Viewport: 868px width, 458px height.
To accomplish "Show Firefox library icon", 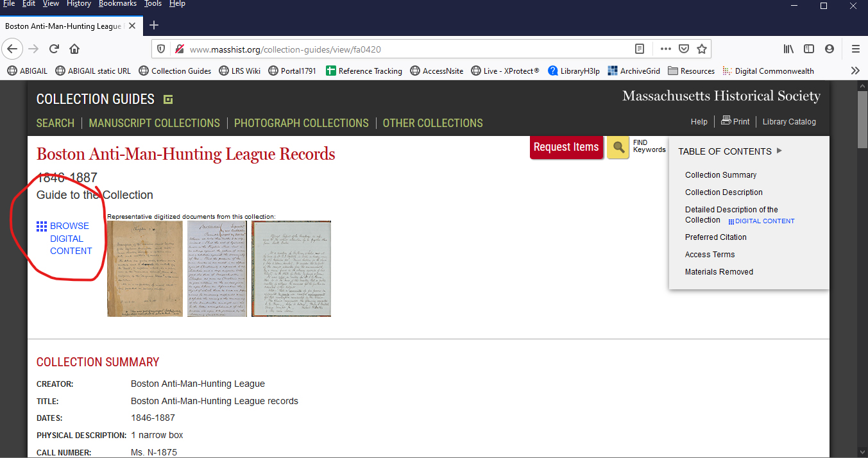I will [x=788, y=49].
